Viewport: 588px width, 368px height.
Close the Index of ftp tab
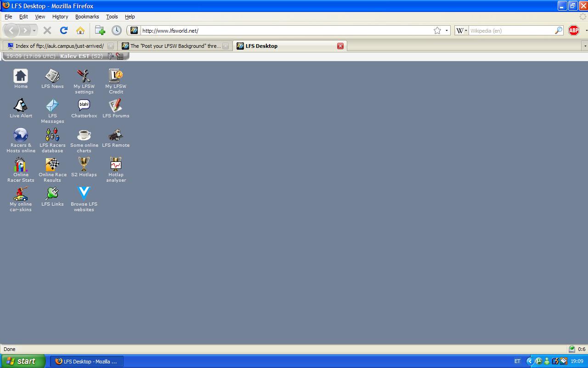click(x=110, y=46)
